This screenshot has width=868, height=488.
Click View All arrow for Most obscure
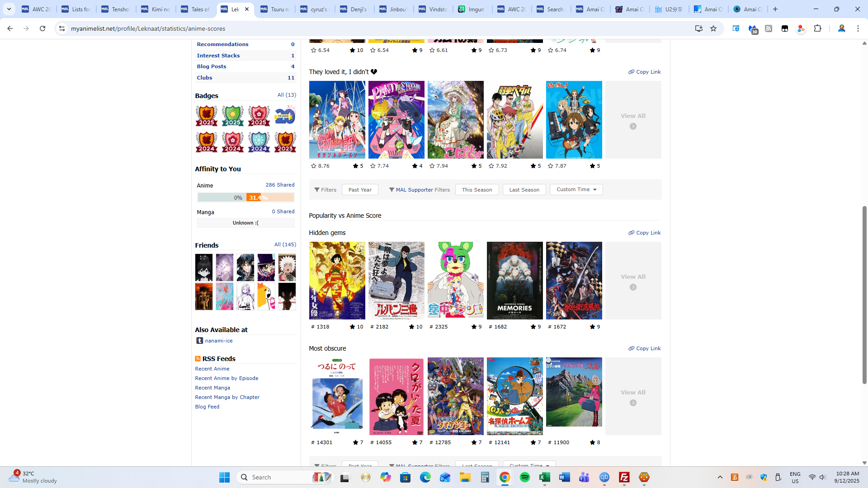(x=633, y=403)
